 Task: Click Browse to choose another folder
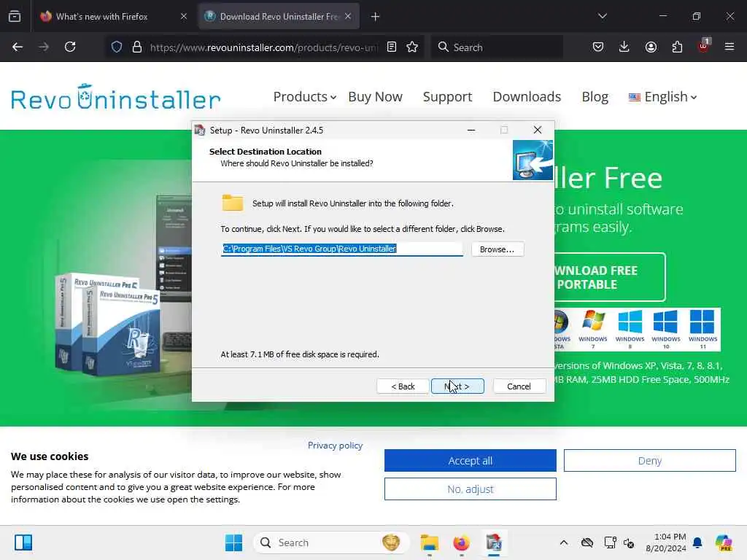498,249
